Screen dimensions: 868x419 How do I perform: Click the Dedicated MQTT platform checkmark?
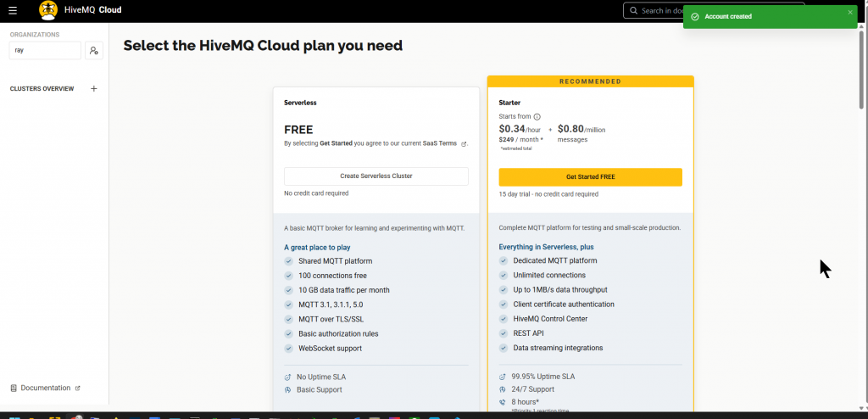click(504, 261)
